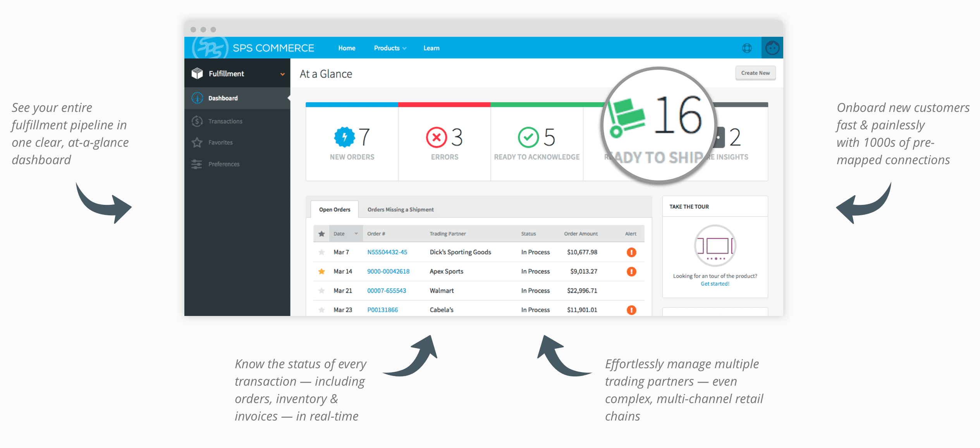Go to Home in top navigation
The height and width of the screenshot is (448, 980).
click(x=347, y=48)
